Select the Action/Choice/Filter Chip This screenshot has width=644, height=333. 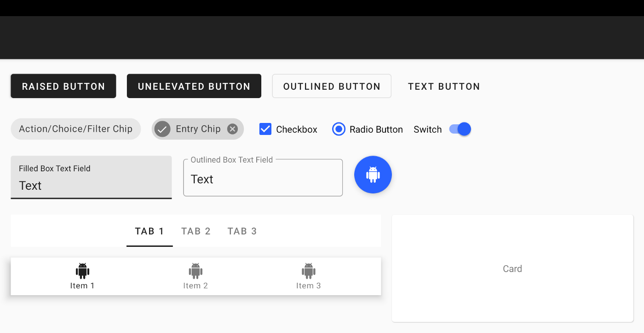tap(75, 129)
